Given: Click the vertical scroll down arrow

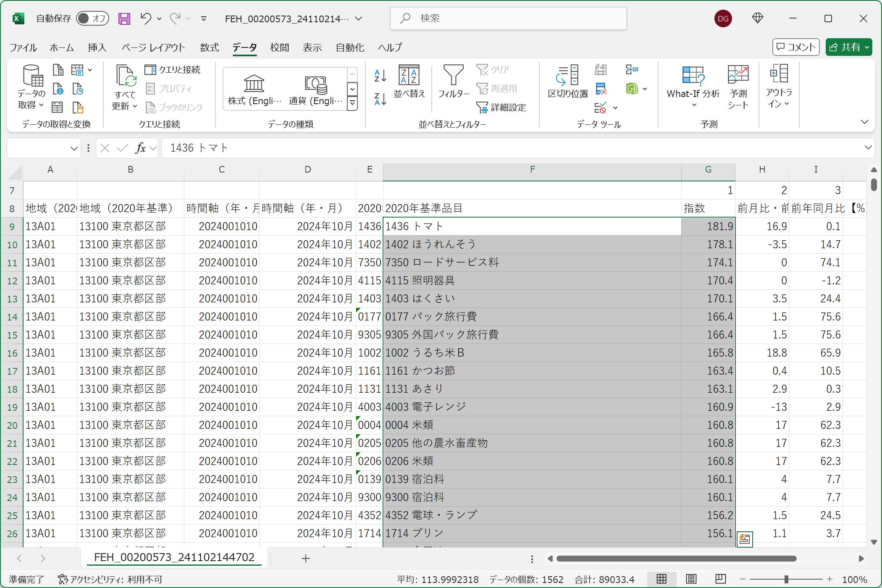Looking at the screenshot, I should pyautogui.click(x=874, y=542).
